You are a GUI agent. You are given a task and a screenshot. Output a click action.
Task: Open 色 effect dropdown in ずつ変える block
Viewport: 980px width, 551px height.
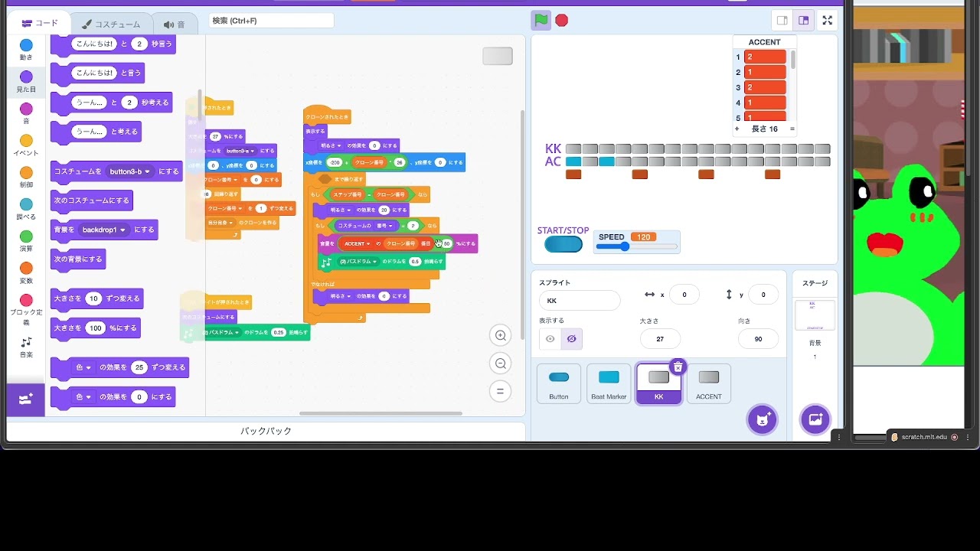(83, 367)
